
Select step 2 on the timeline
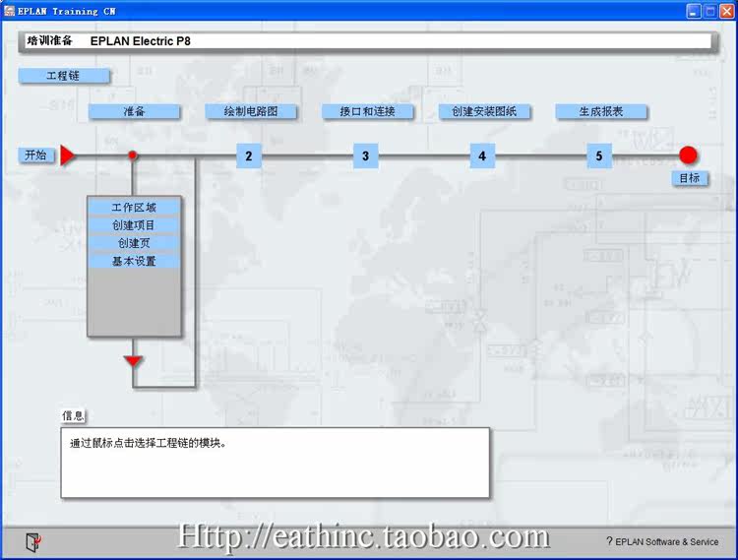(x=249, y=156)
